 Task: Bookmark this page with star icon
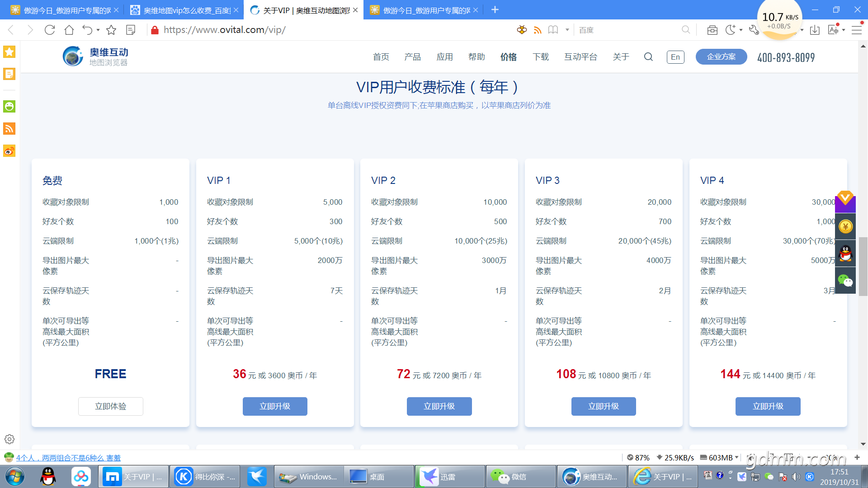[111, 30]
